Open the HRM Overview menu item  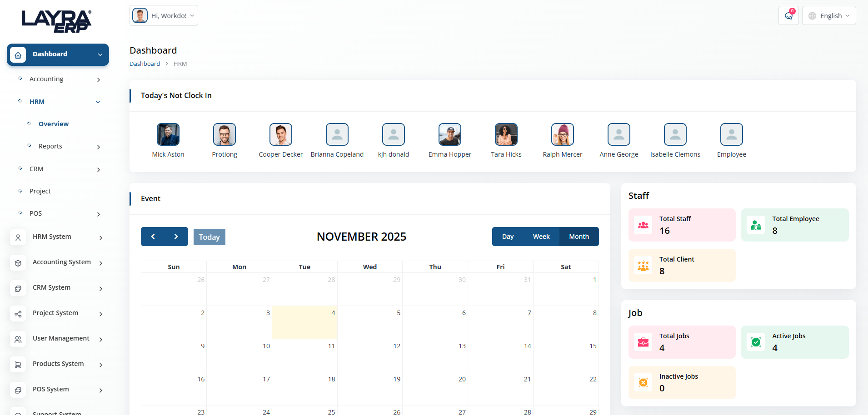[54, 124]
